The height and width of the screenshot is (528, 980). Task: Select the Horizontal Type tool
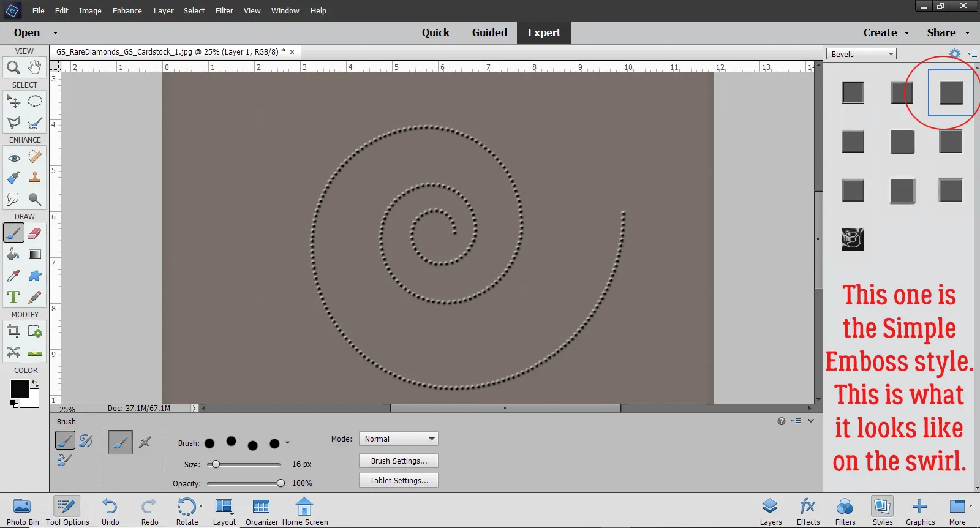click(x=13, y=298)
